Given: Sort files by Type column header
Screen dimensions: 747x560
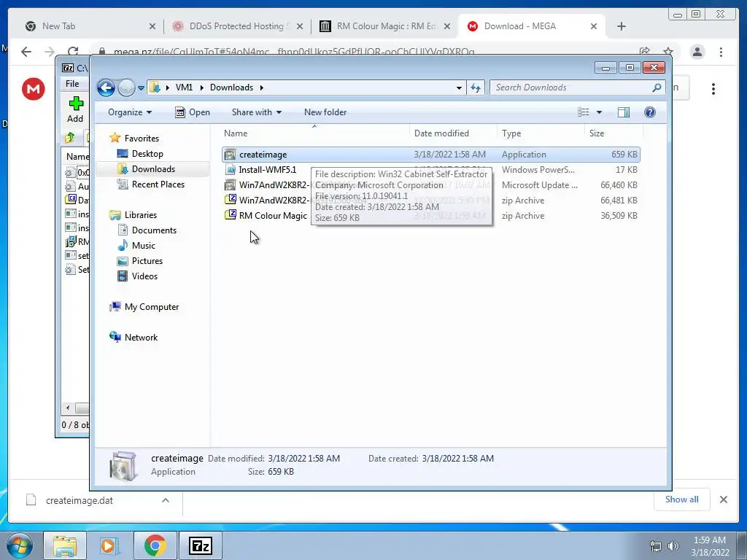Looking at the screenshot, I should [x=541, y=134].
